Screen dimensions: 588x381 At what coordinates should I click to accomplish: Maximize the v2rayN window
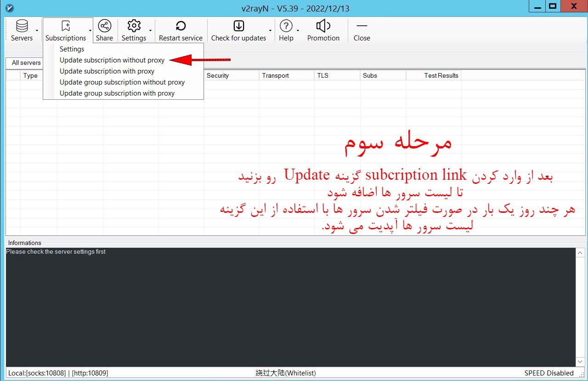point(553,6)
